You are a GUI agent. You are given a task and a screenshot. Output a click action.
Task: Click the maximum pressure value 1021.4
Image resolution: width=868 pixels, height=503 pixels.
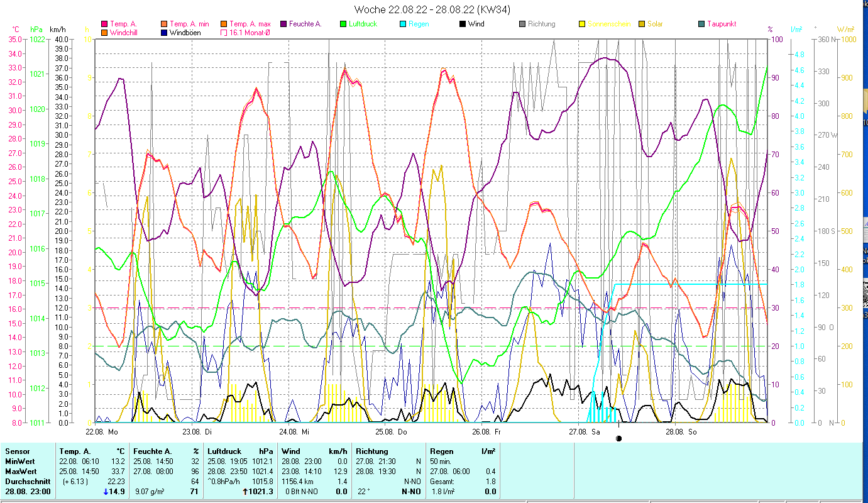[263, 472]
